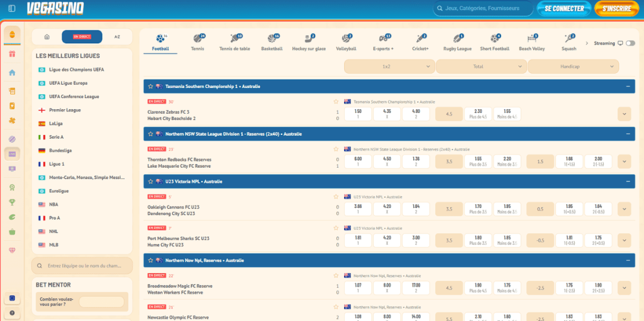This screenshot has height=321, width=644.
Task: Click the pink diamond VIP icon in sidebar
Action: (x=12, y=250)
